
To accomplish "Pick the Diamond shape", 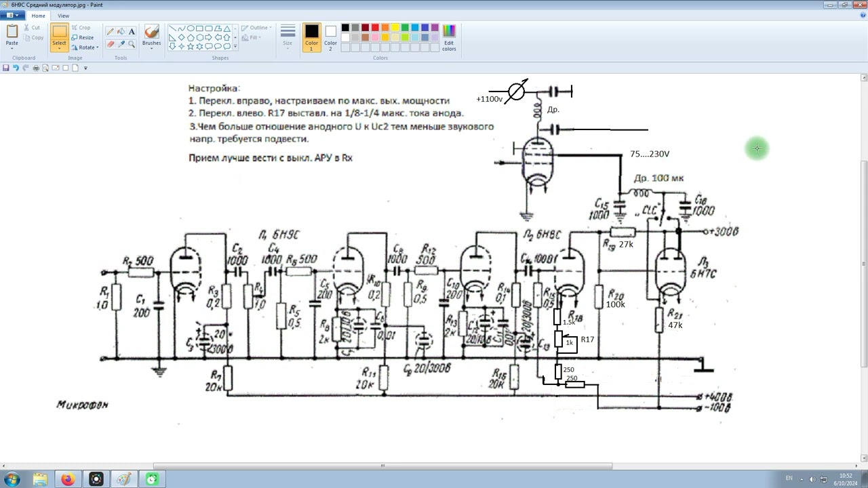I will (181, 37).
